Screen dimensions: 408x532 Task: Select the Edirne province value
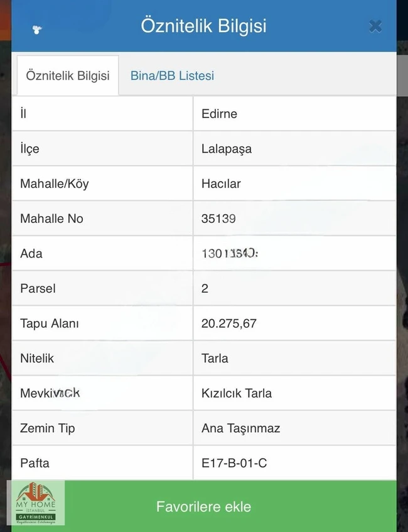click(x=219, y=114)
